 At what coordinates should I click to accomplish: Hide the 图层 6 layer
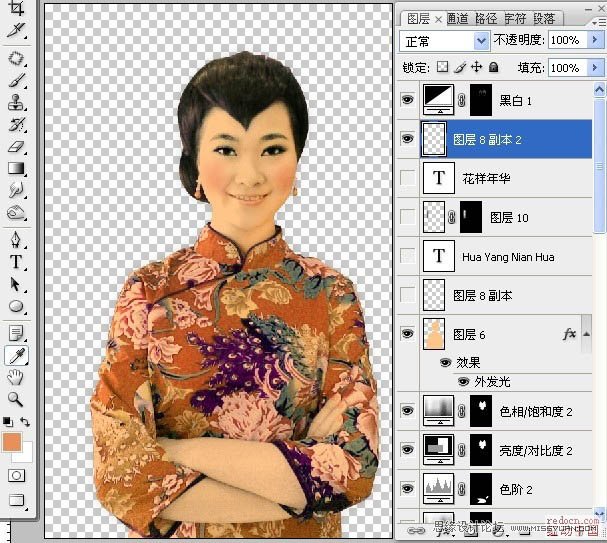407,334
